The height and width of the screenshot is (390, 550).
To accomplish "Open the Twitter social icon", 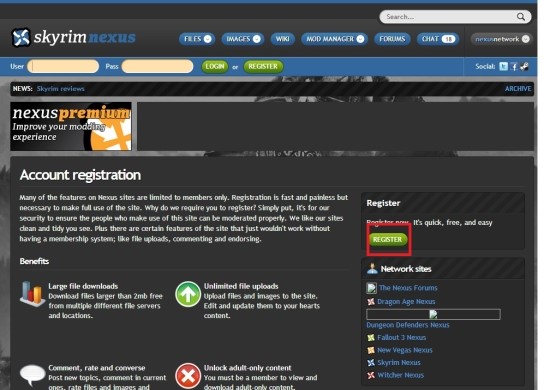I will click(503, 66).
